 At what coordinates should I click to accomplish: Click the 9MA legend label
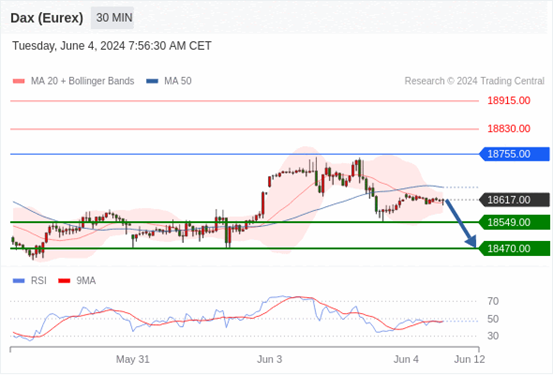click(x=86, y=281)
